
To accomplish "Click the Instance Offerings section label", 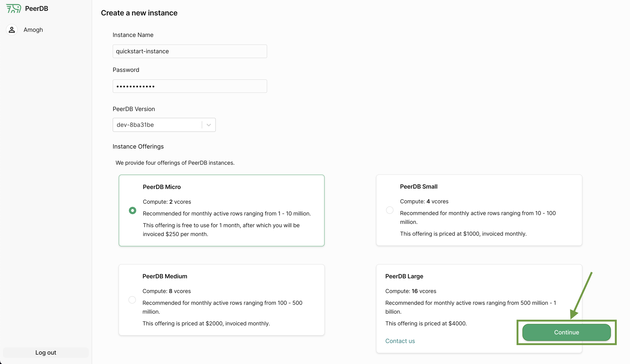I will point(138,146).
